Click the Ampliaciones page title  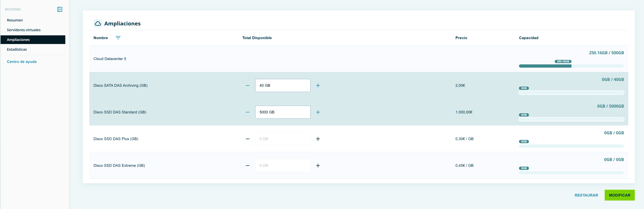tap(122, 23)
